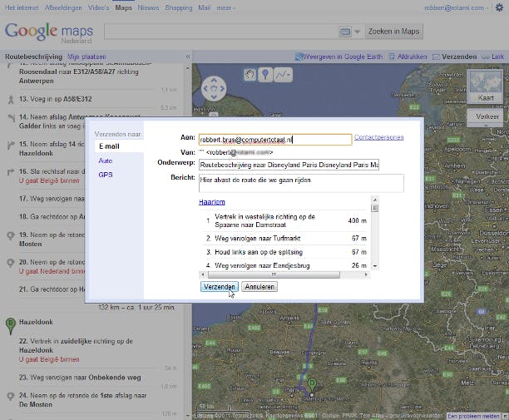Select the draw line tool
This screenshot has height=420, width=509.
tap(284, 75)
